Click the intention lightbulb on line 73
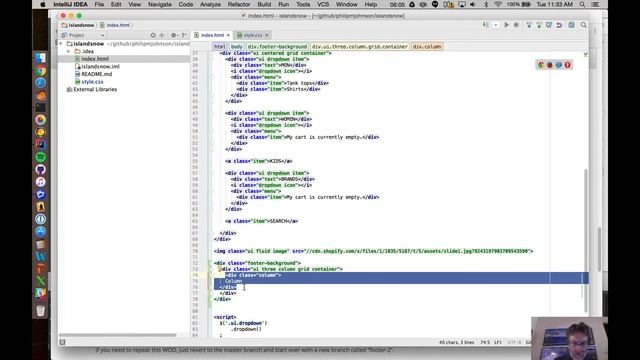Image resolution: width=640 pixels, height=360 pixels. [220, 269]
